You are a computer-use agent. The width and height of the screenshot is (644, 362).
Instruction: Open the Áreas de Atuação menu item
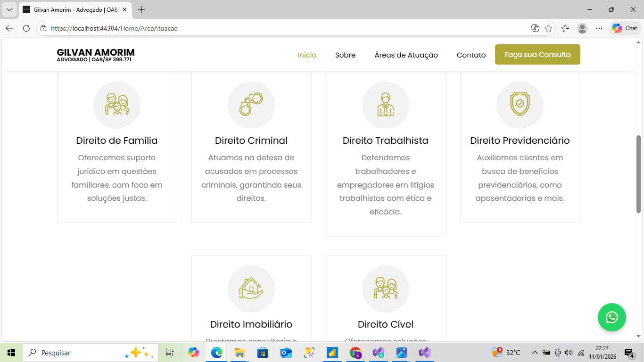tap(406, 55)
